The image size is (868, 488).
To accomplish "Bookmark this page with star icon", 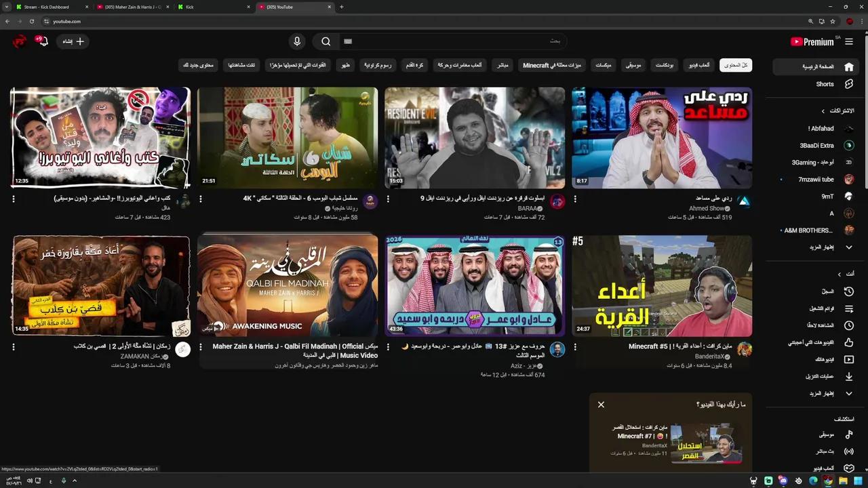I will (x=832, y=21).
